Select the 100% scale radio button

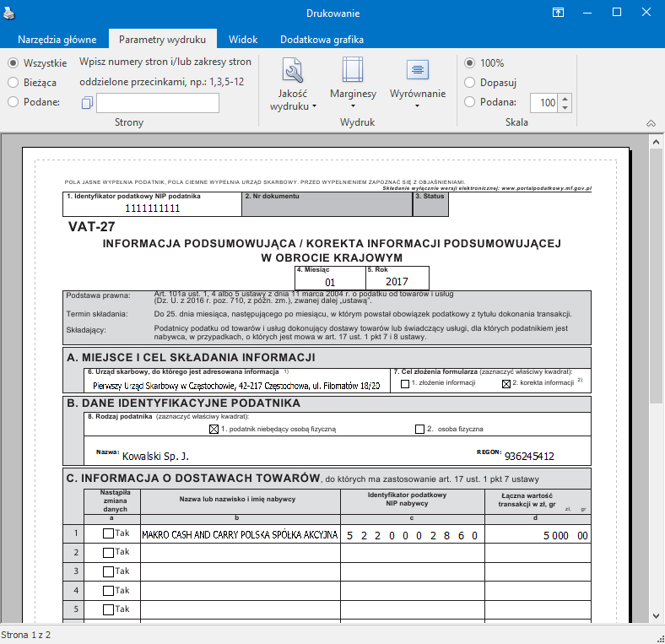pos(470,62)
